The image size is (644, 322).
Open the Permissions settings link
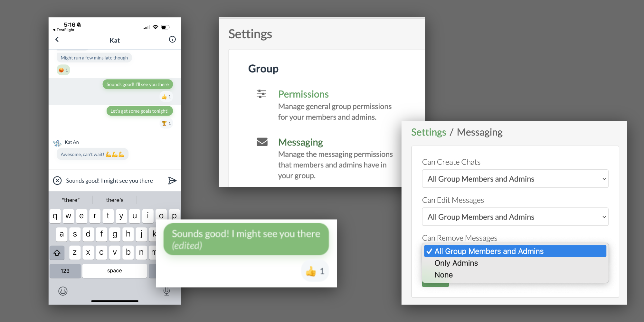pyautogui.click(x=303, y=94)
